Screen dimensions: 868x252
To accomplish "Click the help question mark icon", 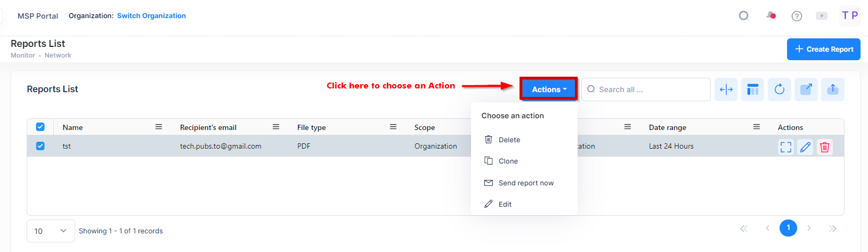I will [797, 16].
